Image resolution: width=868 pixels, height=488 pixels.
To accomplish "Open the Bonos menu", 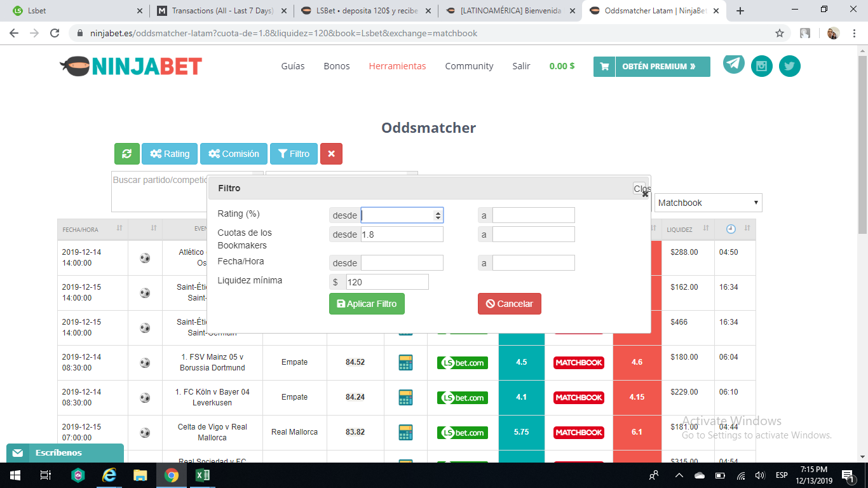I will coord(337,66).
